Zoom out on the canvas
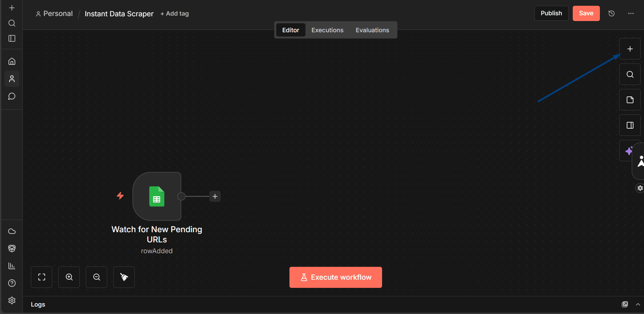The width and height of the screenshot is (644, 314). 97,277
